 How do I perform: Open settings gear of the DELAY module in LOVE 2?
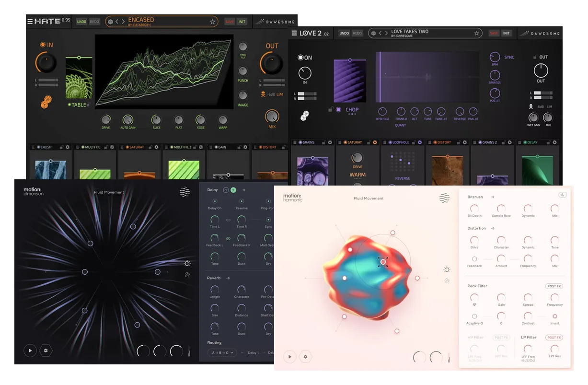pos(554,142)
